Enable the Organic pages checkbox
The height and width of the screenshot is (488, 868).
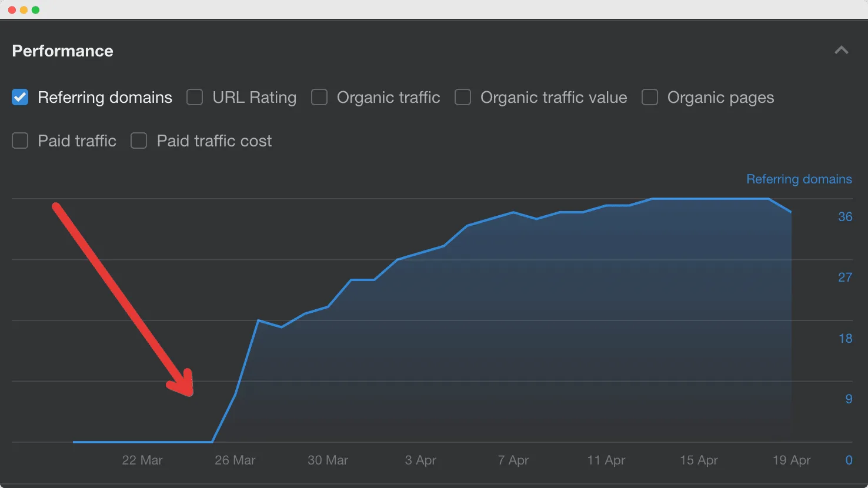[650, 97]
